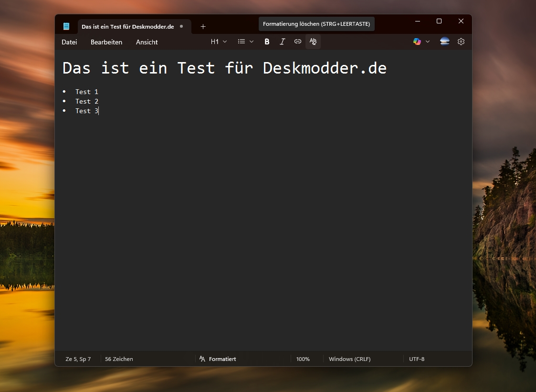
Task: Open the account profile picture
Action: tap(445, 42)
